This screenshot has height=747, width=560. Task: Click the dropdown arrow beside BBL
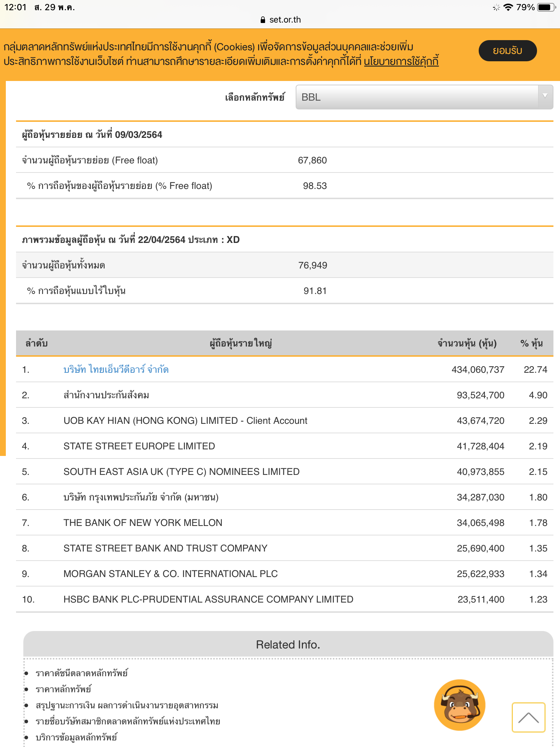click(545, 97)
